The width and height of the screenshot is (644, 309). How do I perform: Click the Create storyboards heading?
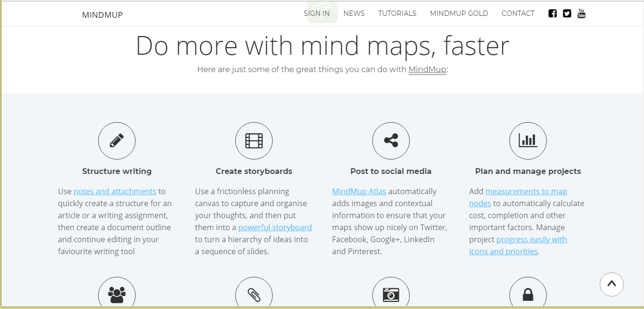tap(254, 171)
